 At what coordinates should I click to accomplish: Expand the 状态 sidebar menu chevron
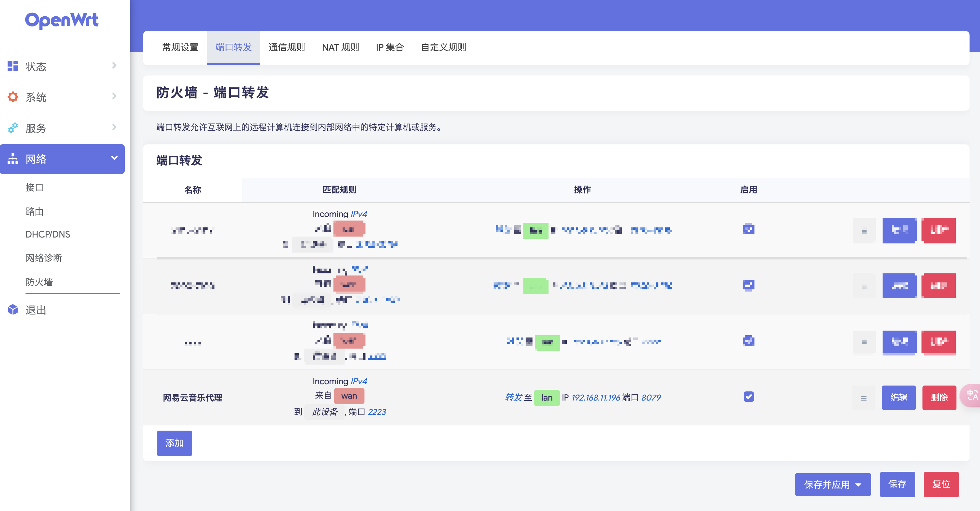114,66
